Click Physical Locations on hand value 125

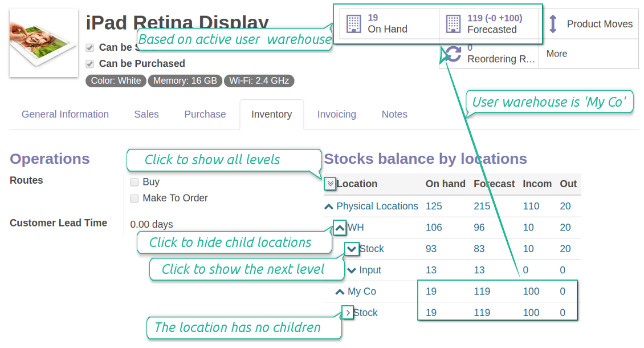434,206
